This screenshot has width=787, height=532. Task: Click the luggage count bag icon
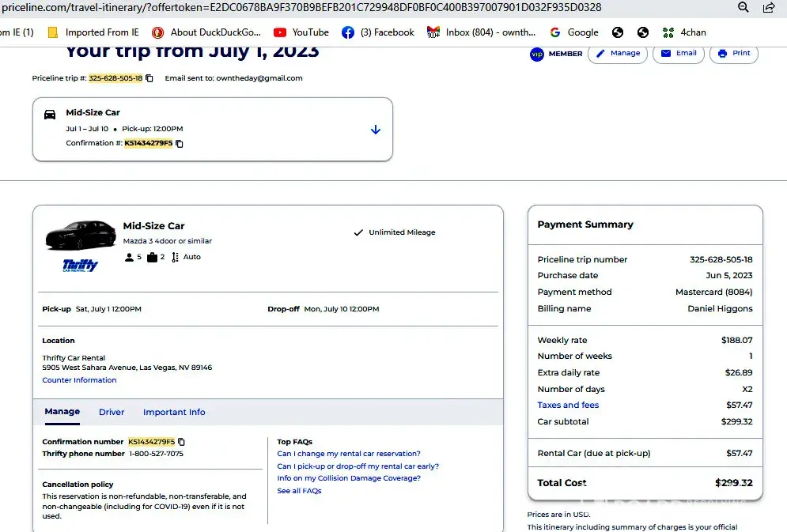tap(152, 257)
